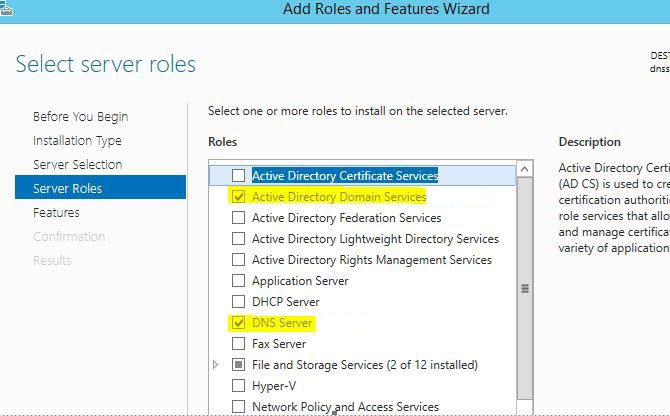The image size is (670, 416).
Task: Click the roles list scrollbar thumb
Action: coord(525,289)
